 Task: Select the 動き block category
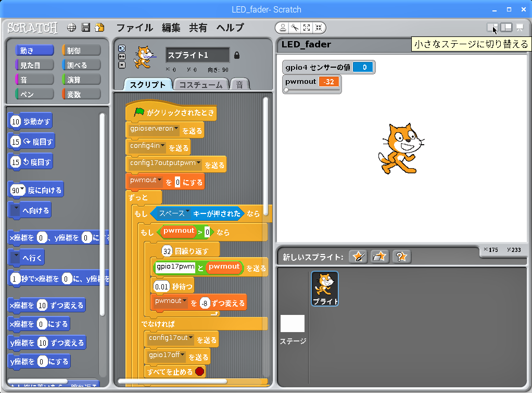pos(34,50)
